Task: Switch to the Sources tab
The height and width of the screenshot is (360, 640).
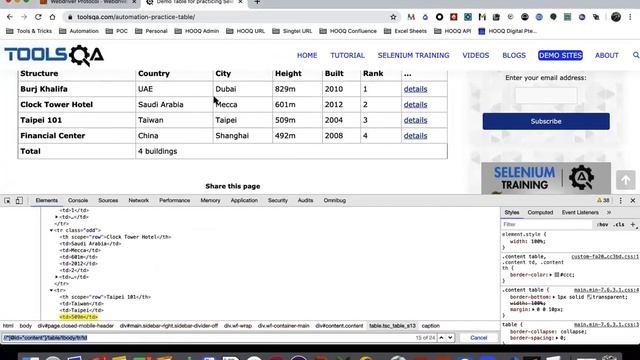Action: point(108,200)
